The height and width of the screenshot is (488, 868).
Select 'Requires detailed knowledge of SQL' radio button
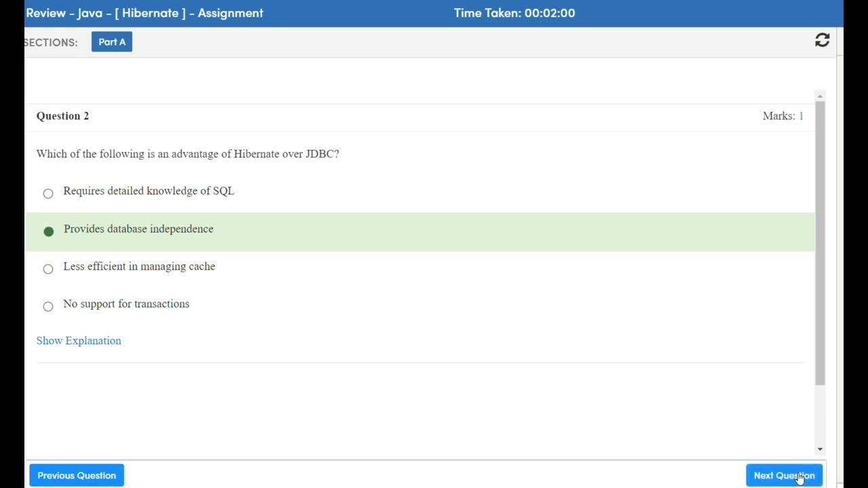tap(48, 193)
